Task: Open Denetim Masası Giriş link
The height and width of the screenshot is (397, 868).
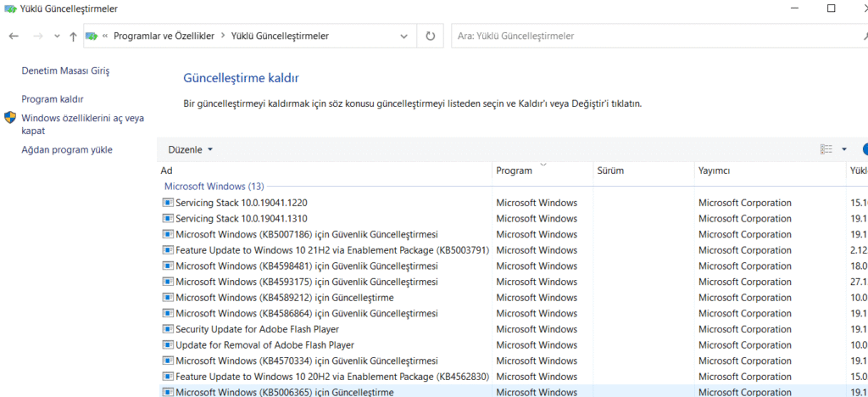Action: click(65, 71)
